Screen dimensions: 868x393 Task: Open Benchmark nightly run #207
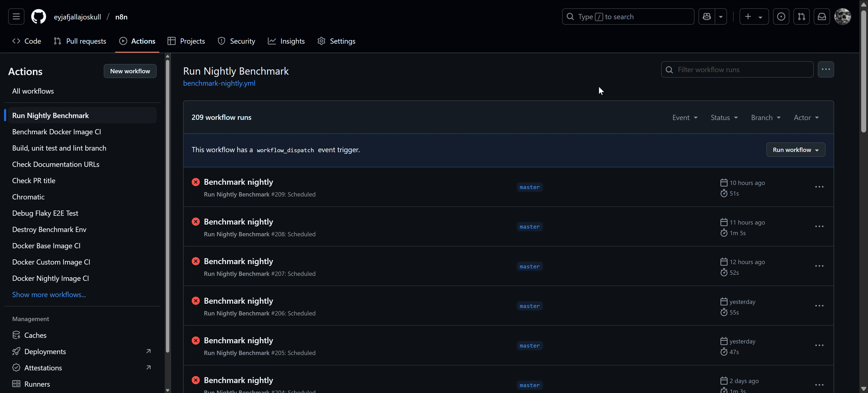tap(238, 261)
